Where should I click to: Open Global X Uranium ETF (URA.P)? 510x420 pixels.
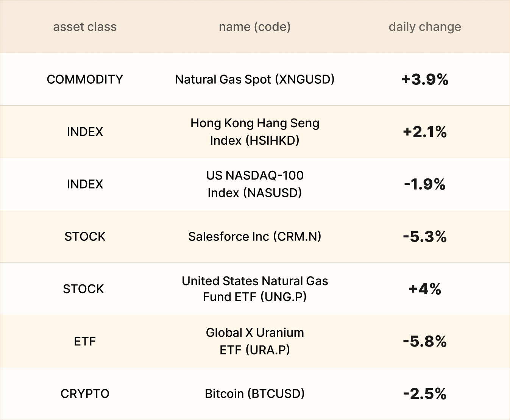point(254,341)
